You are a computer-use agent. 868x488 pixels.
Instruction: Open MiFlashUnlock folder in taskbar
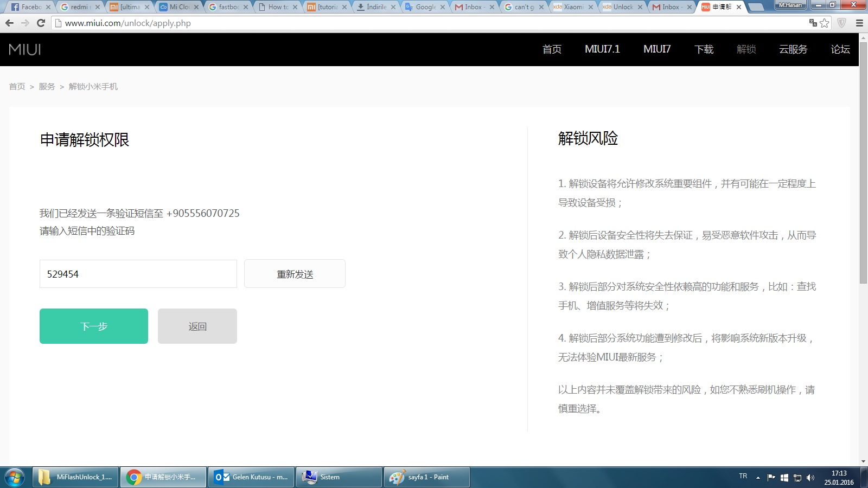click(75, 477)
